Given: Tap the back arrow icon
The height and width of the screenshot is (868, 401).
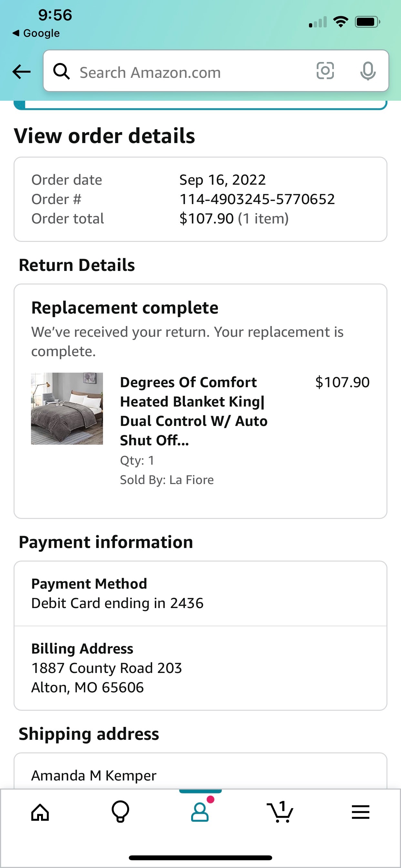Looking at the screenshot, I should pos(21,71).
